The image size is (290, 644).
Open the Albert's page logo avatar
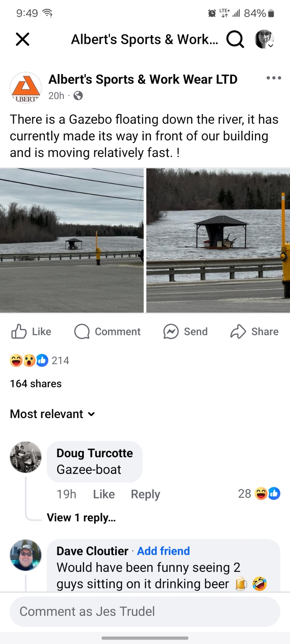[x=26, y=88]
